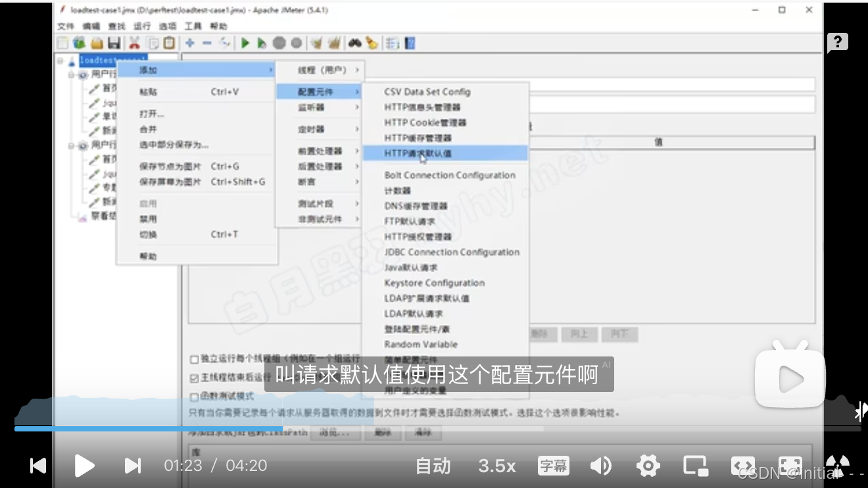Image resolution: width=868 pixels, height=488 pixels.
Task: Click the Copy toolbar icon
Action: (153, 43)
